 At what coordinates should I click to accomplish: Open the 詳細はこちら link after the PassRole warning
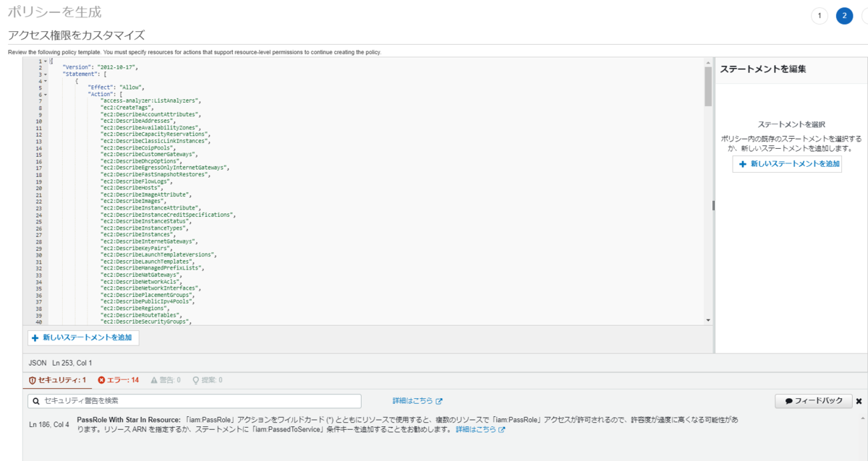pyautogui.click(x=480, y=429)
